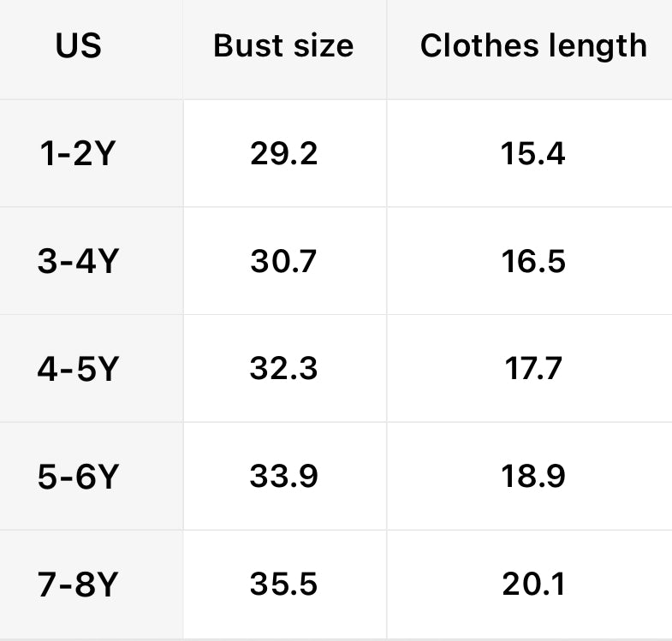This screenshot has height=641, width=672.
Task: Pick the 18.9 clothes length cell
Action: tap(533, 477)
